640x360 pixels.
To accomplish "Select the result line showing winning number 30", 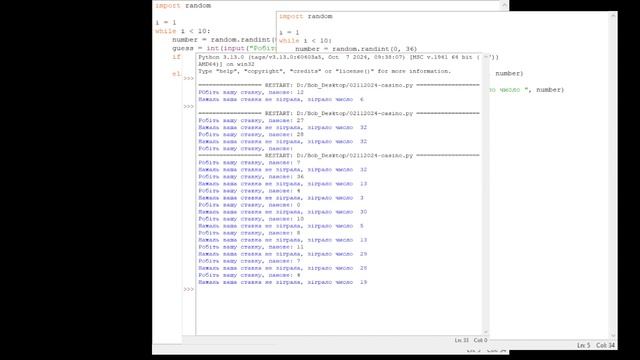I will coord(282,212).
